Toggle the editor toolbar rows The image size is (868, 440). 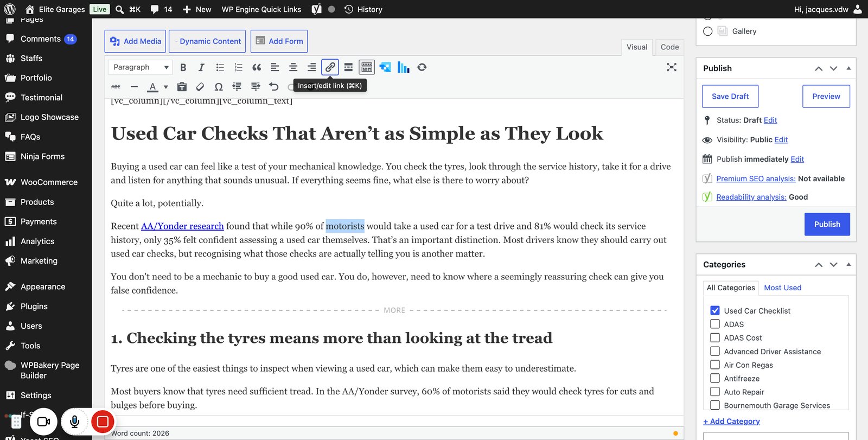[367, 67]
